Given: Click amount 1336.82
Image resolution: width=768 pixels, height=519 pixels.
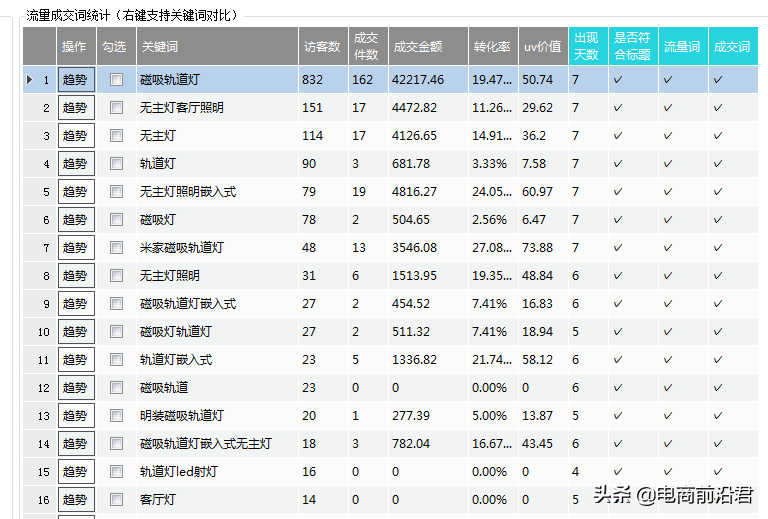Looking at the screenshot, I should [x=414, y=360].
